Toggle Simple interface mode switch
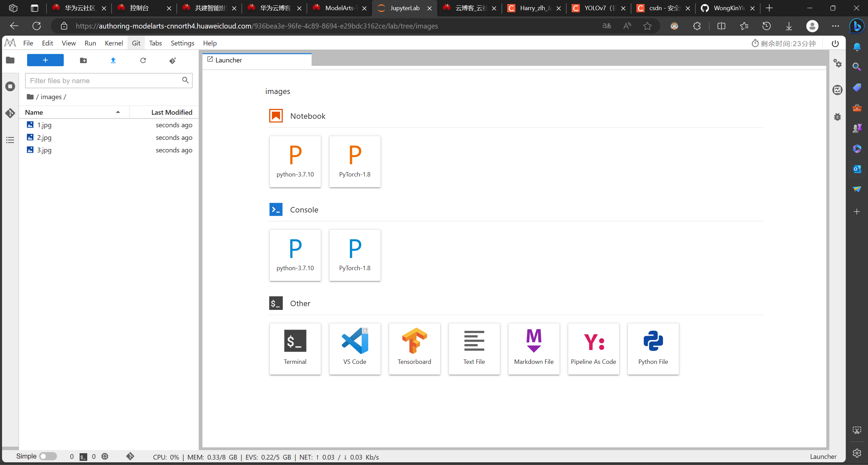Viewport: 868px width, 465px height. tap(48, 456)
